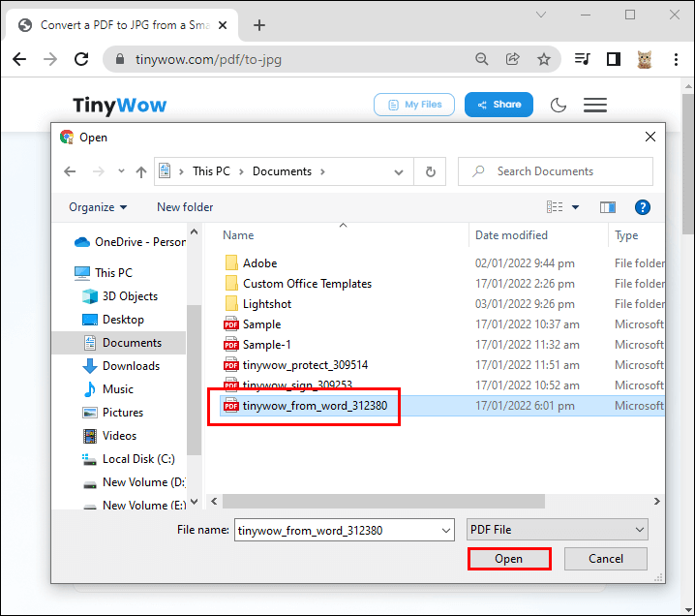
Task: Click This PC in the path bar
Action: (x=211, y=171)
